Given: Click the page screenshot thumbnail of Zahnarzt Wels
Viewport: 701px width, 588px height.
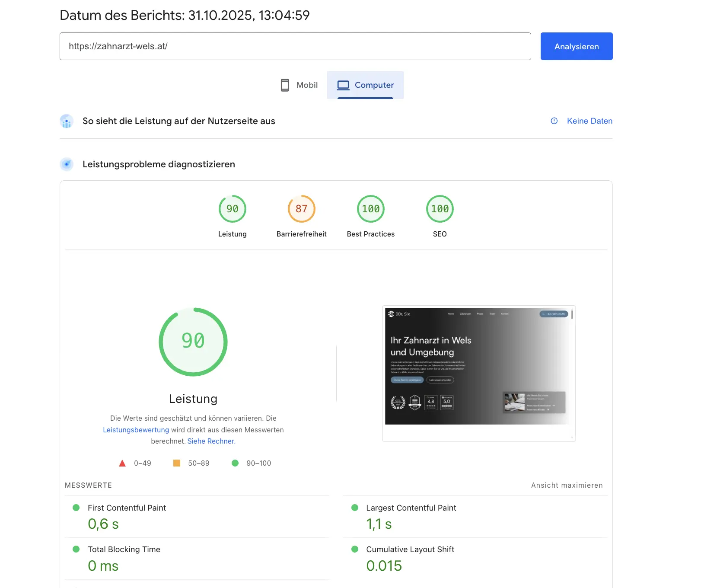Looking at the screenshot, I should tap(479, 374).
